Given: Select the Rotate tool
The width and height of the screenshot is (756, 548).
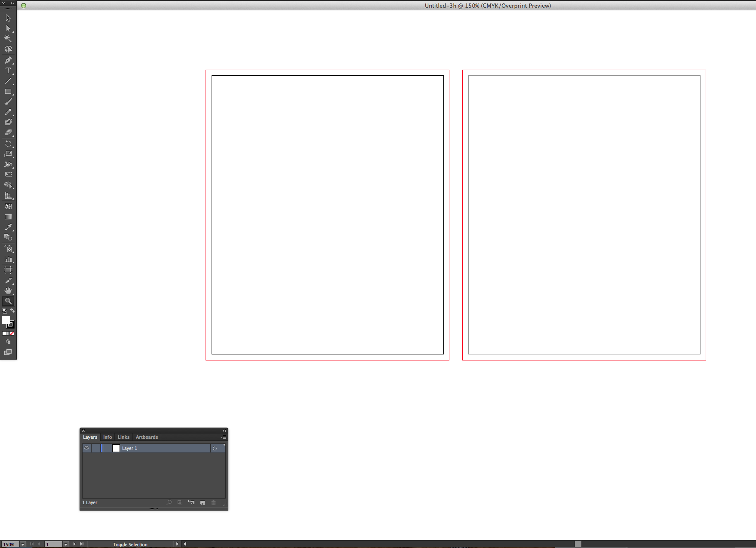Looking at the screenshot, I should point(8,144).
